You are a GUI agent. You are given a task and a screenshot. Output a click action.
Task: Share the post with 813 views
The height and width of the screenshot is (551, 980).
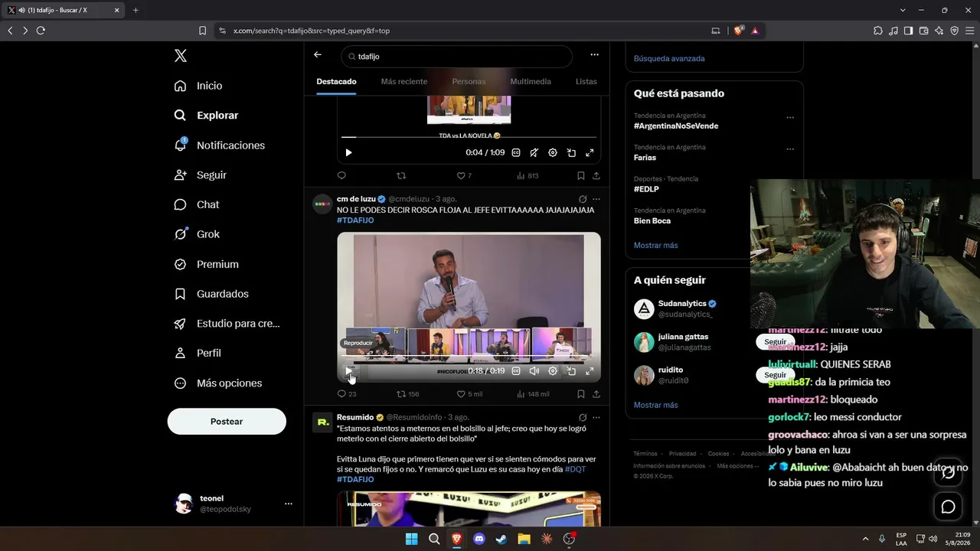click(596, 175)
